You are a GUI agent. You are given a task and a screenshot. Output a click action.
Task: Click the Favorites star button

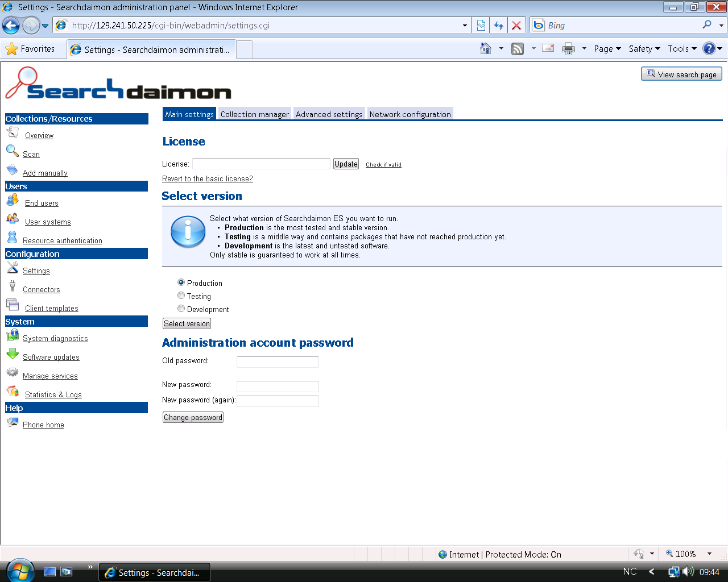pos(30,49)
